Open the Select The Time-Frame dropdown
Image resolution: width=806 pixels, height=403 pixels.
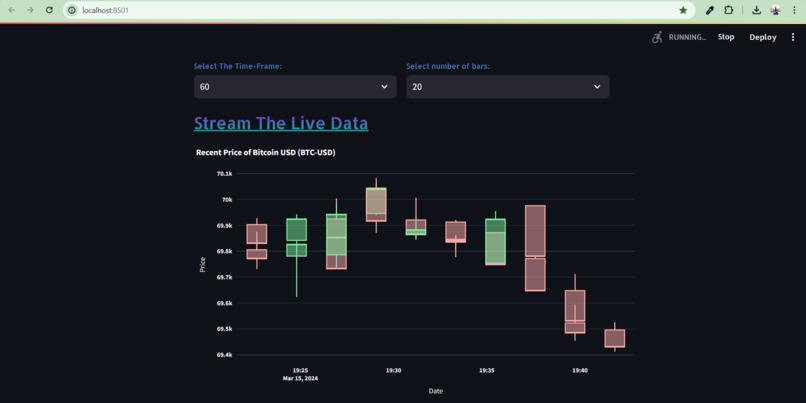[x=295, y=87]
